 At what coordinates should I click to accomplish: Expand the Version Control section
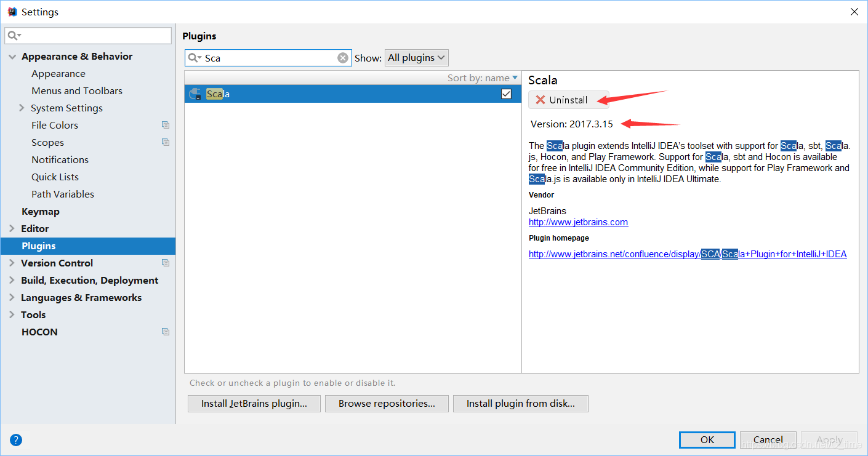tap(12, 263)
